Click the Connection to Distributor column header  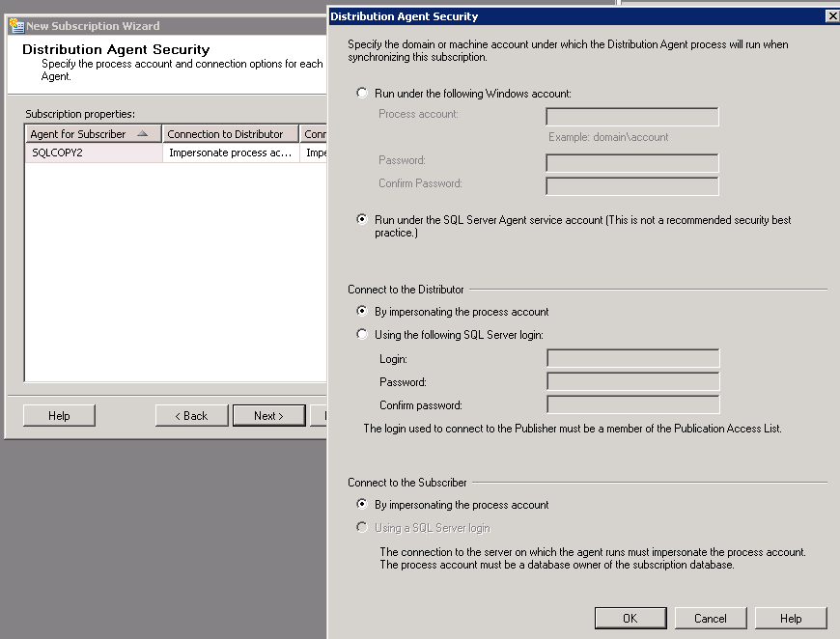(x=230, y=134)
